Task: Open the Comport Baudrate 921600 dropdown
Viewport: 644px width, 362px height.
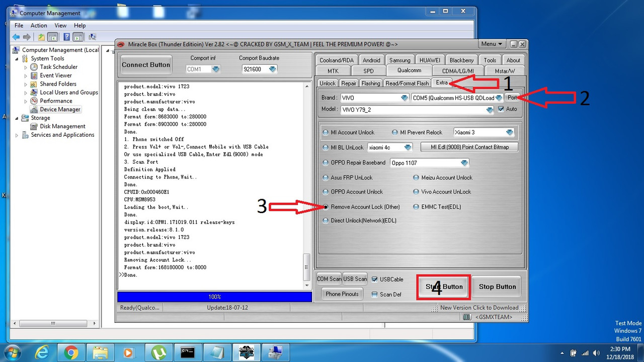Action: coord(272,69)
